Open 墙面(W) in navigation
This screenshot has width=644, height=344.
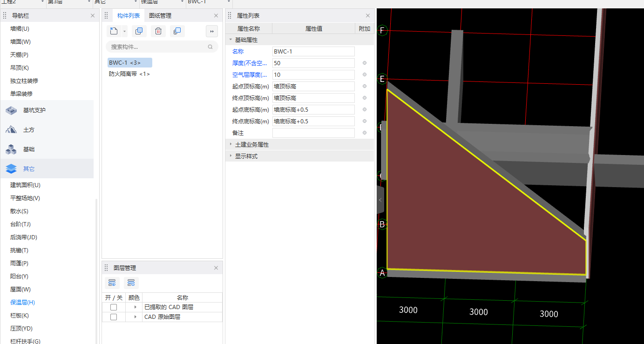pos(20,42)
